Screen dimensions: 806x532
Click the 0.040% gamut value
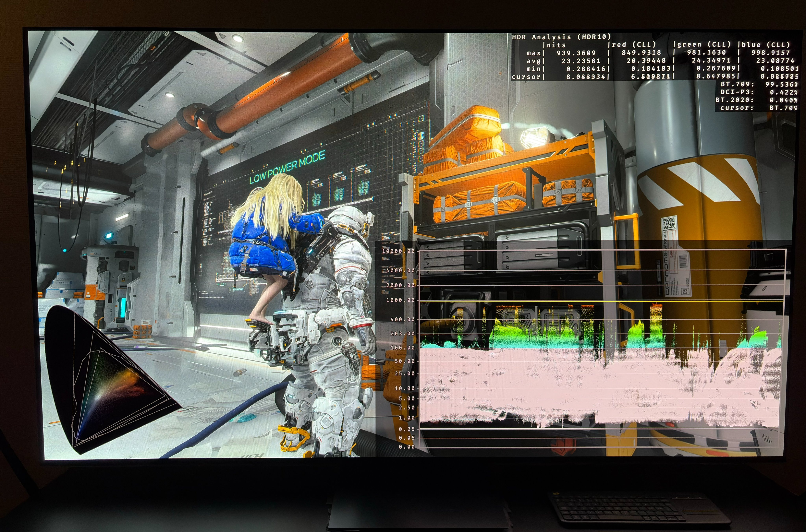(784, 100)
